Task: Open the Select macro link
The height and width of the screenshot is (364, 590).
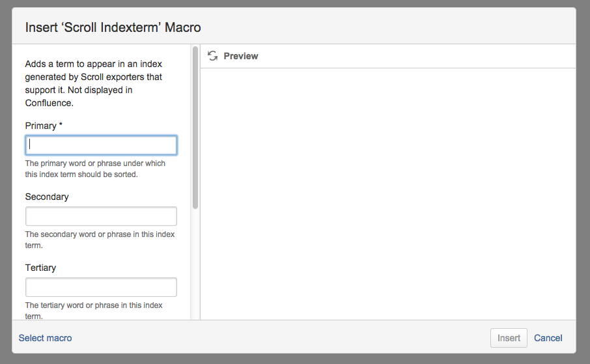Action: coord(46,338)
